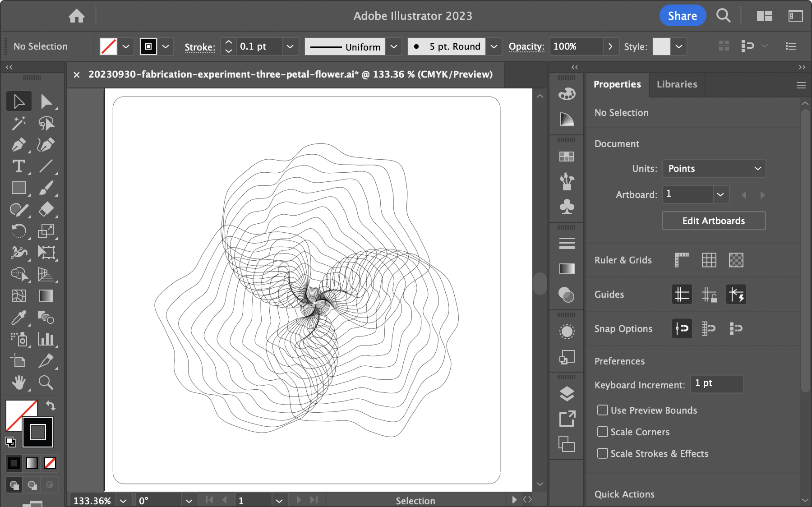The image size is (812, 507).
Task: Open the Layers panel icon
Action: pyautogui.click(x=567, y=394)
